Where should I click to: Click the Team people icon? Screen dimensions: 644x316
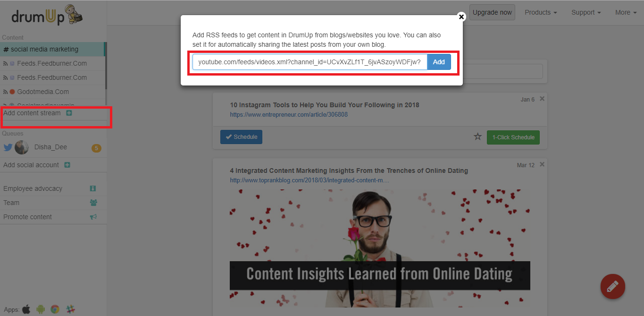click(x=93, y=203)
